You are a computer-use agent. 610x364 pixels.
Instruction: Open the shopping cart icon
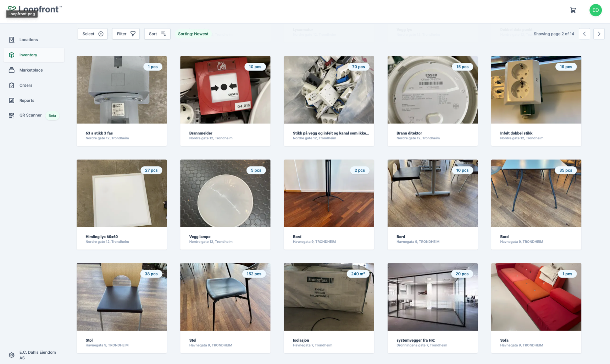coord(573,10)
